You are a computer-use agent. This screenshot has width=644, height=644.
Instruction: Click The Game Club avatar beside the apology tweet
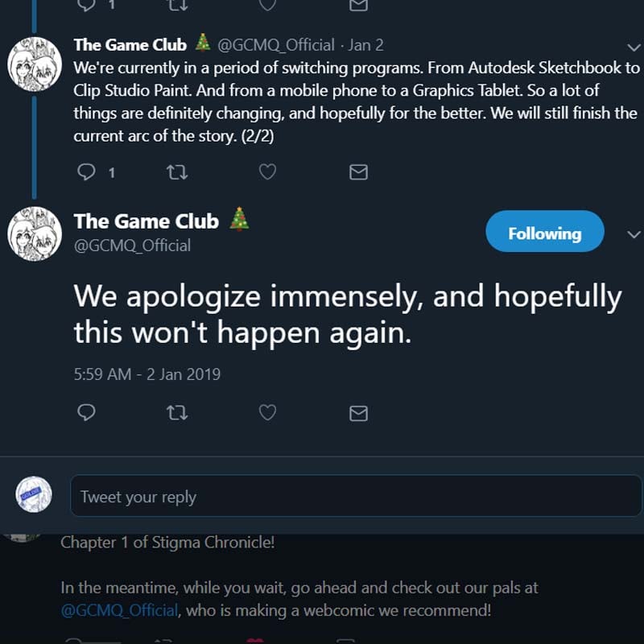[x=35, y=234]
